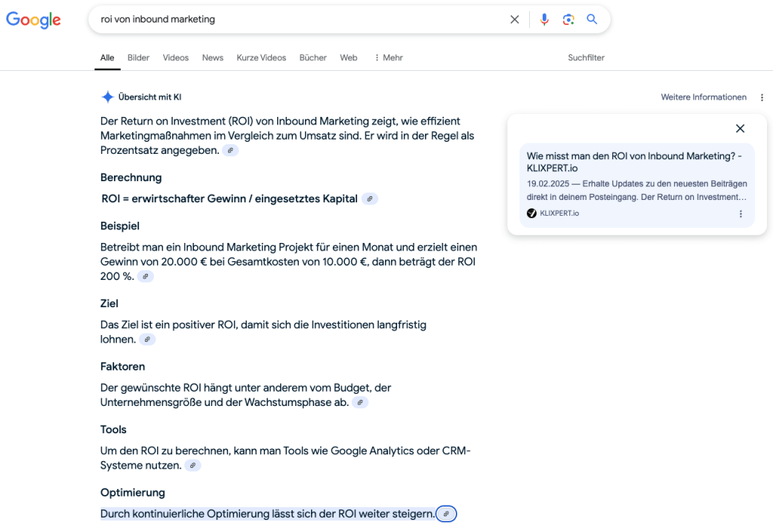Screen dimensions: 773x532
Task: Expand the Mehr search categories menu
Action: click(x=389, y=58)
